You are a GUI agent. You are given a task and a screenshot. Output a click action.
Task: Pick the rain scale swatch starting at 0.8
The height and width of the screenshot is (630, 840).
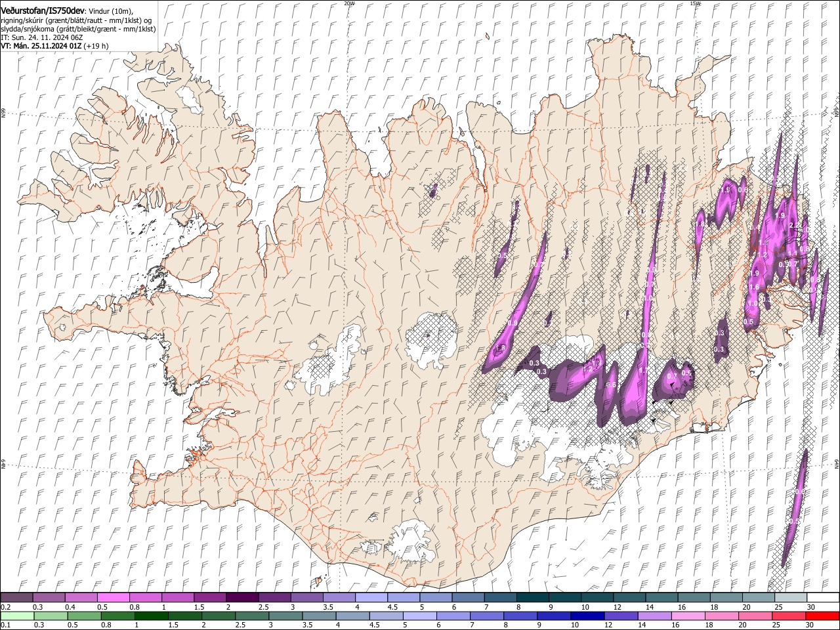click(117, 616)
